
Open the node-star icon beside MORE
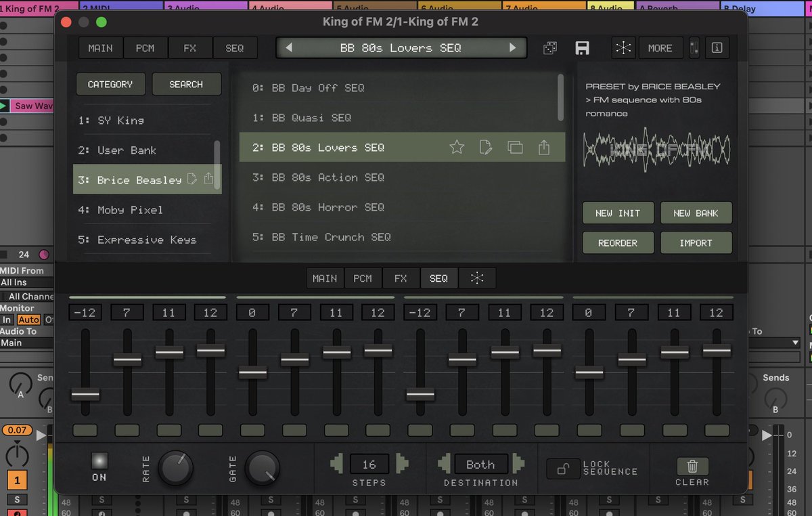[x=623, y=48]
